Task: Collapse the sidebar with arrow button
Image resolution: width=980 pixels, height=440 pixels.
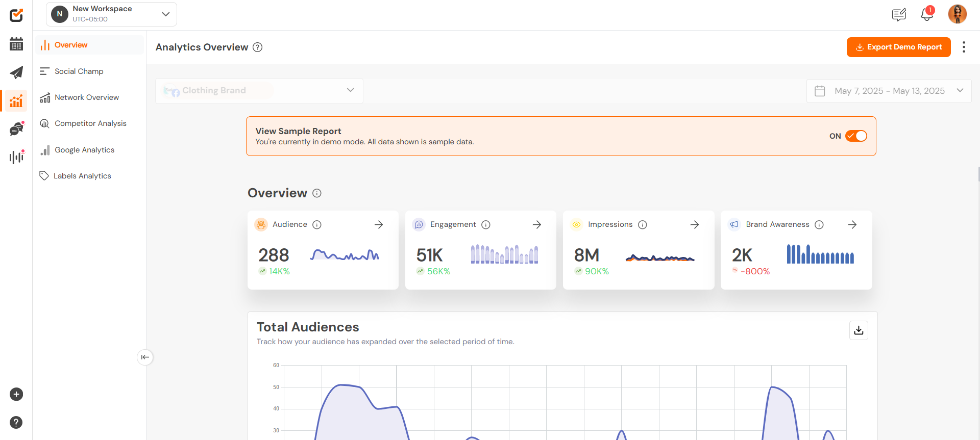Action: (x=145, y=357)
